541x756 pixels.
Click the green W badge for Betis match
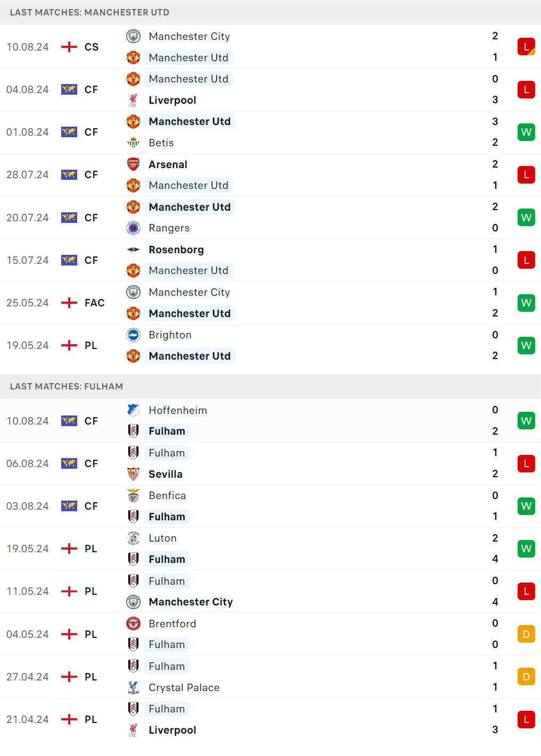[526, 132]
